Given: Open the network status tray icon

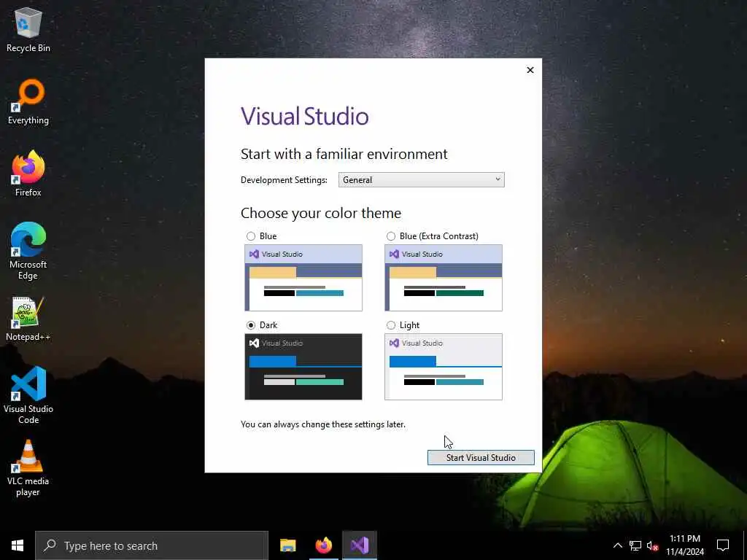Looking at the screenshot, I should [x=635, y=545].
